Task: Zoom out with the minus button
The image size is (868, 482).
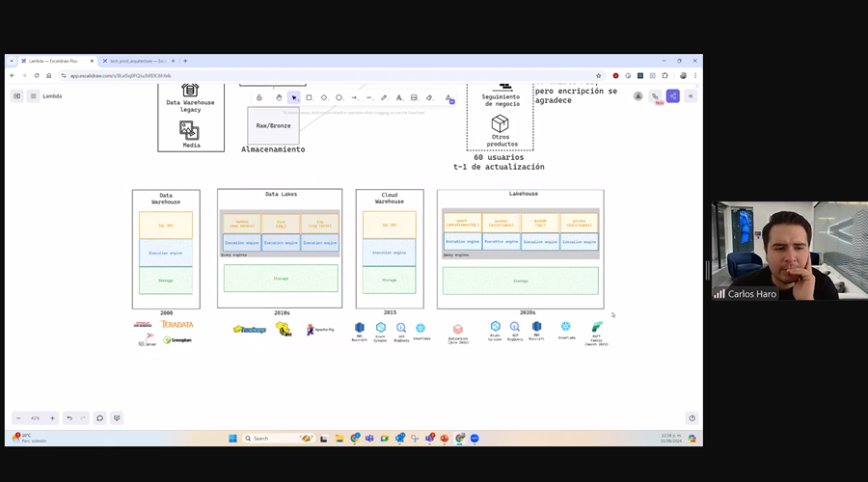Action: point(18,418)
